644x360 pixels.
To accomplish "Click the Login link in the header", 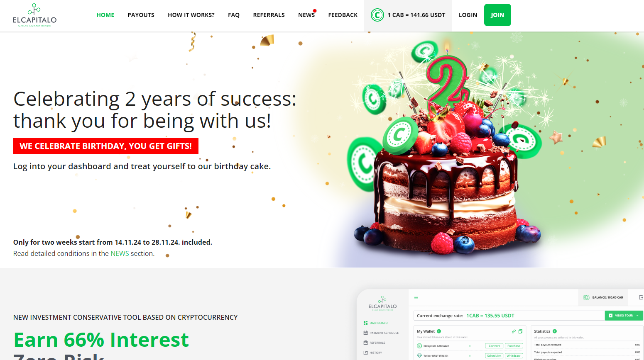I will click(468, 15).
